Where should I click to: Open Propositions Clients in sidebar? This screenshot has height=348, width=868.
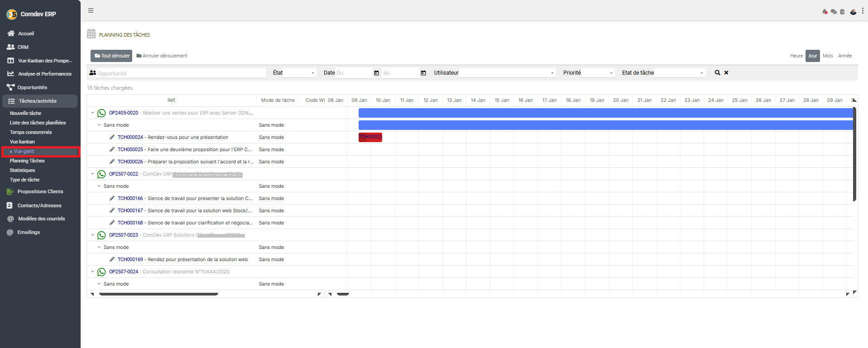(40, 192)
